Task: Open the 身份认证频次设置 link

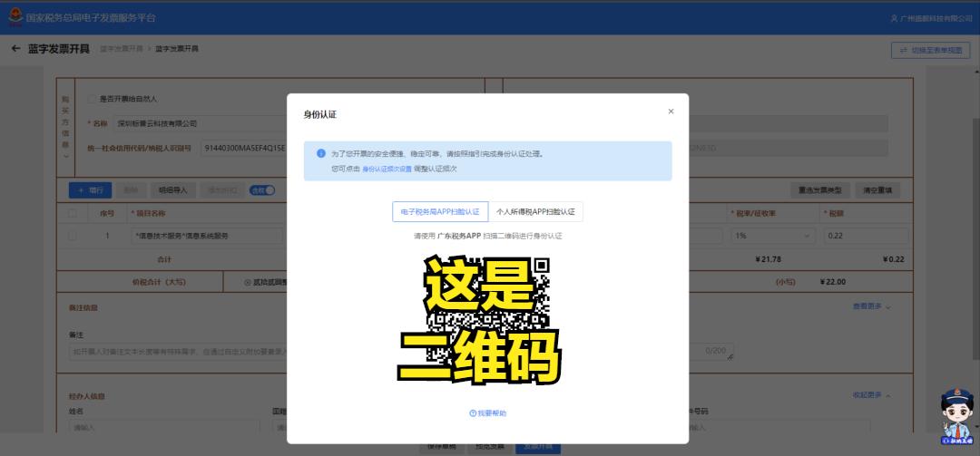Action: point(387,169)
